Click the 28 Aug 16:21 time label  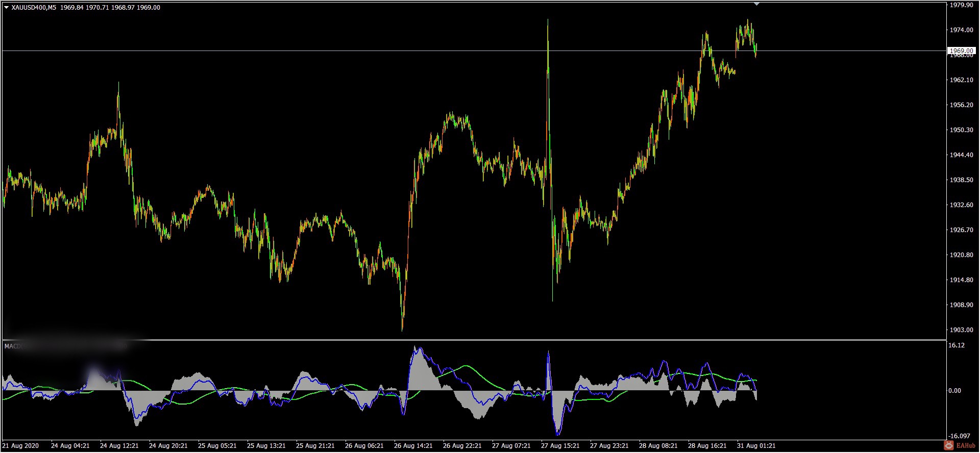point(707,446)
